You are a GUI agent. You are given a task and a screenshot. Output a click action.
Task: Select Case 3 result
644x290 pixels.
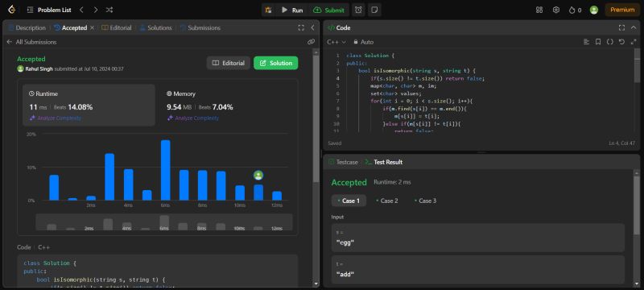(425, 201)
